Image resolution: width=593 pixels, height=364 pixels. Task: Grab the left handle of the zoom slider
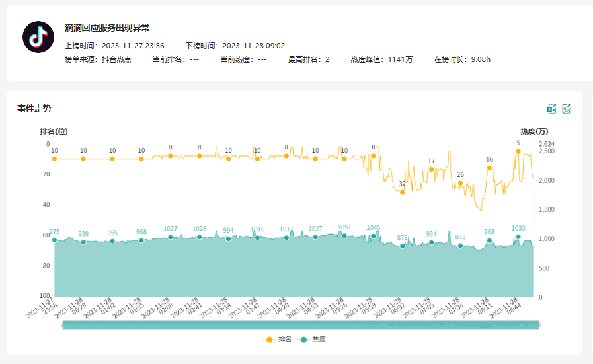[63, 324]
